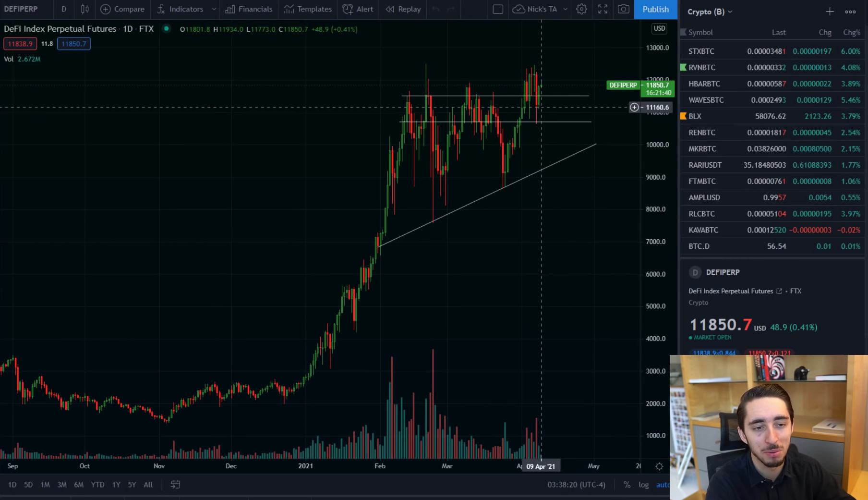868x500 pixels.
Task: Toggle log scale on price axis
Action: [643, 485]
